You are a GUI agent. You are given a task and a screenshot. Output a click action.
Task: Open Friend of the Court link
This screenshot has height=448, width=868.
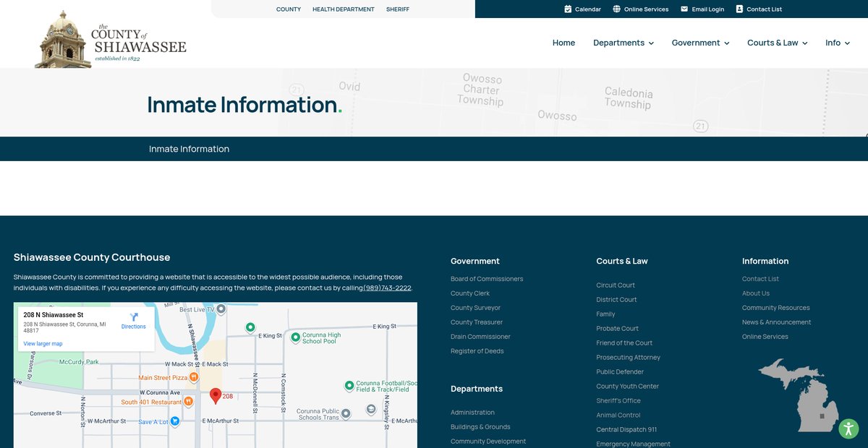[x=624, y=343]
